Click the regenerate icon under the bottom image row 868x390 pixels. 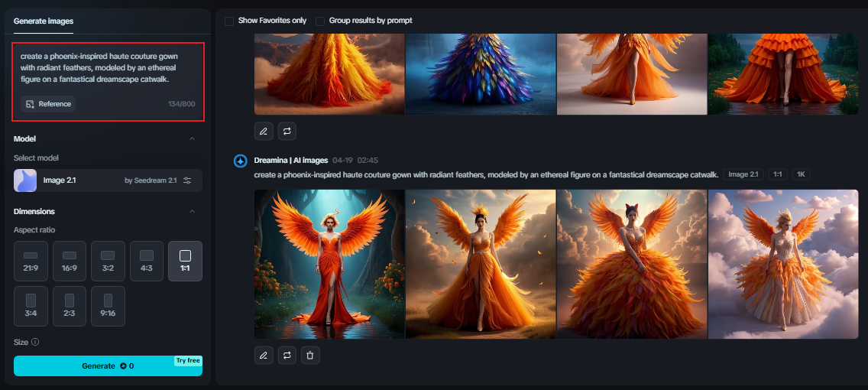pyautogui.click(x=287, y=355)
